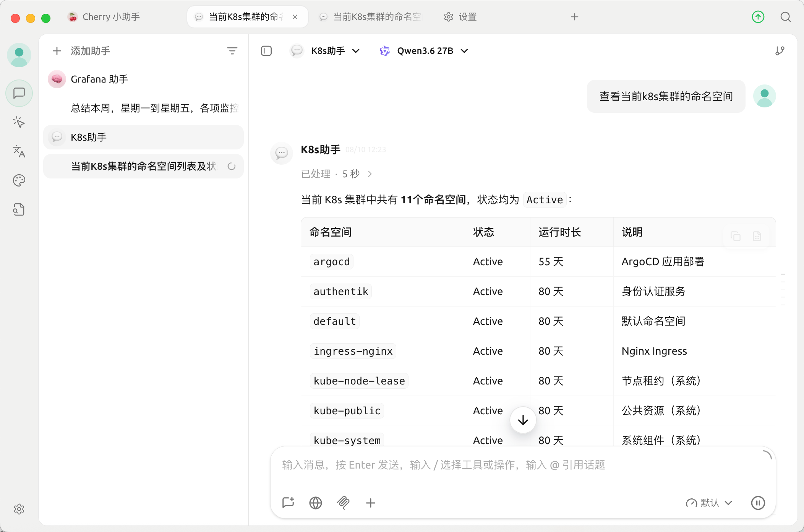804x532 pixels.
Task: Expand the 已处理 5 秒 thinking section
Action: pos(336,174)
